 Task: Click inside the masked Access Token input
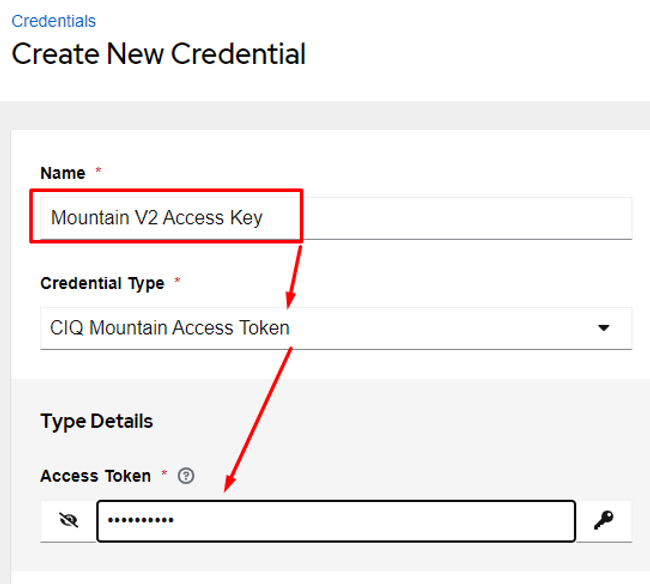(x=336, y=521)
